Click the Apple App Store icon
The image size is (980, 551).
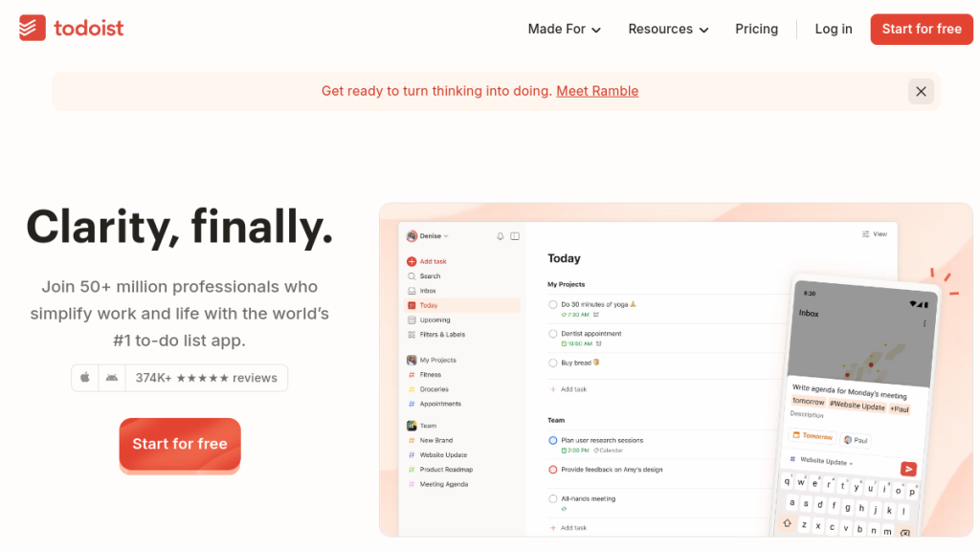tap(85, 378)
